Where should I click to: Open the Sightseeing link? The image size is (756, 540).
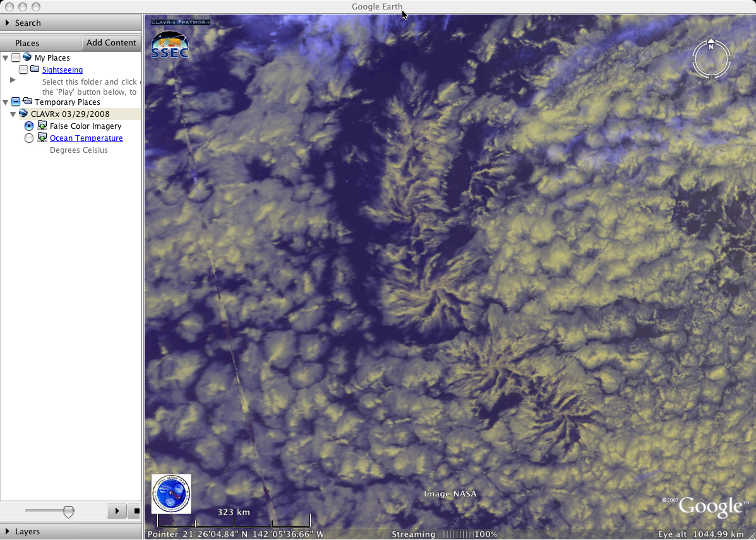pyautogui.click(x=62, y=70)
